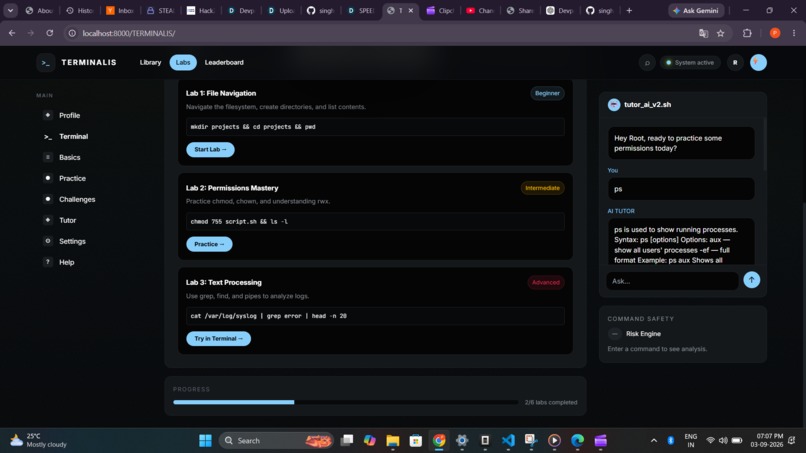The height and width of the screenshot is (453, 806).
Task: Select the Labs tab
Action: [x=183, y=63]
